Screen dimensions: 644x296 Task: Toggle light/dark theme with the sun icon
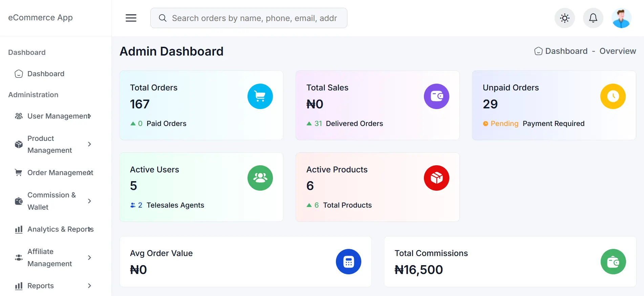pos(564,18)
